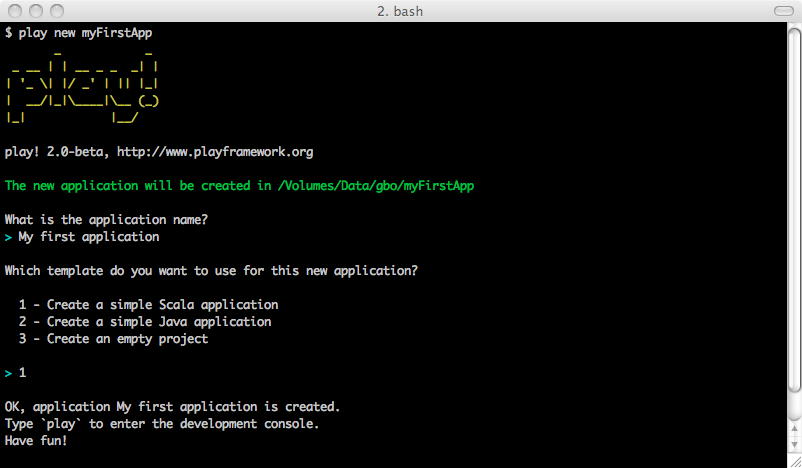
Task: Click "Which template do you want" question line
Action: pos(211,271)
